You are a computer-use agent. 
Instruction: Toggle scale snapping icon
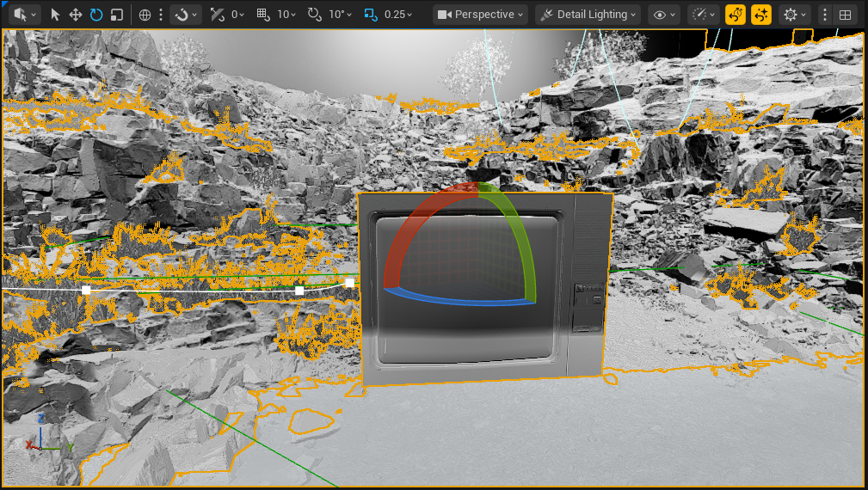click(x=371, y=15)
